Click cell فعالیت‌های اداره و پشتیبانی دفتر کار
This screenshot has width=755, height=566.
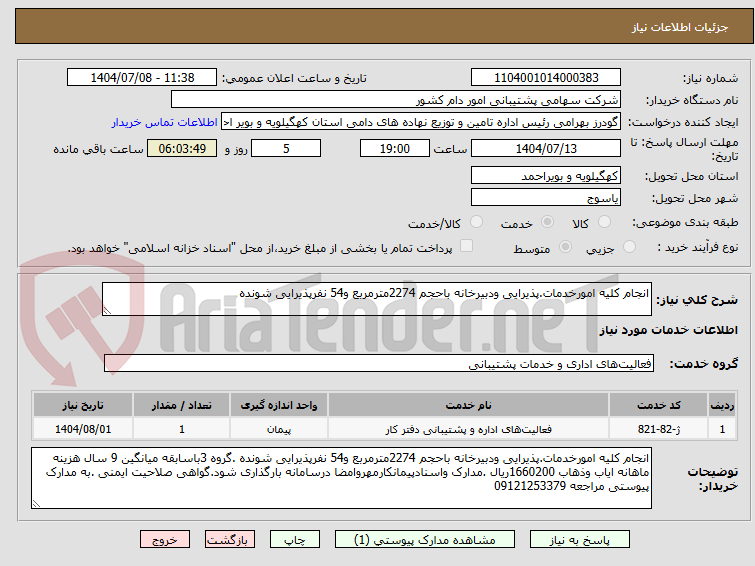469,429
